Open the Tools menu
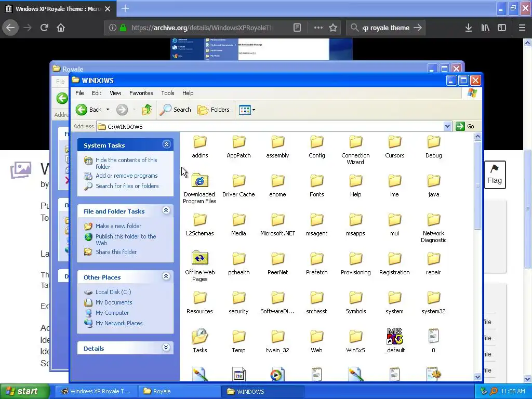Screen dimensions: 532x399 point(168,93)
